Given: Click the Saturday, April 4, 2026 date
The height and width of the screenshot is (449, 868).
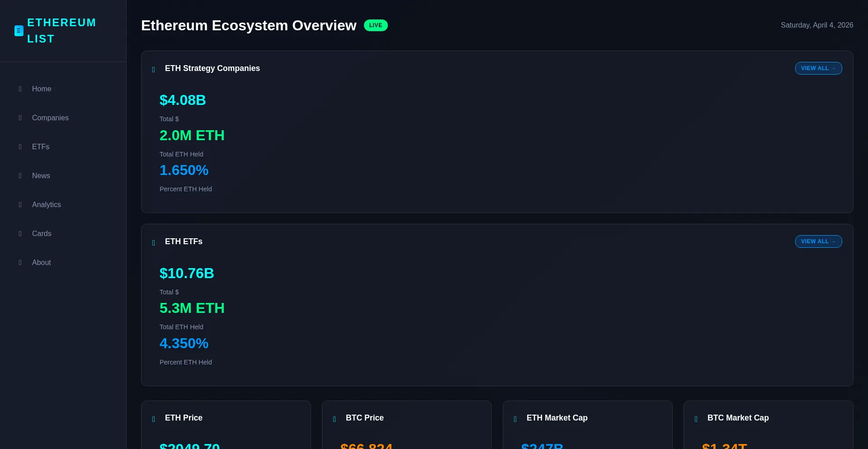Looking at the screenshot, I should click(817, 25).
